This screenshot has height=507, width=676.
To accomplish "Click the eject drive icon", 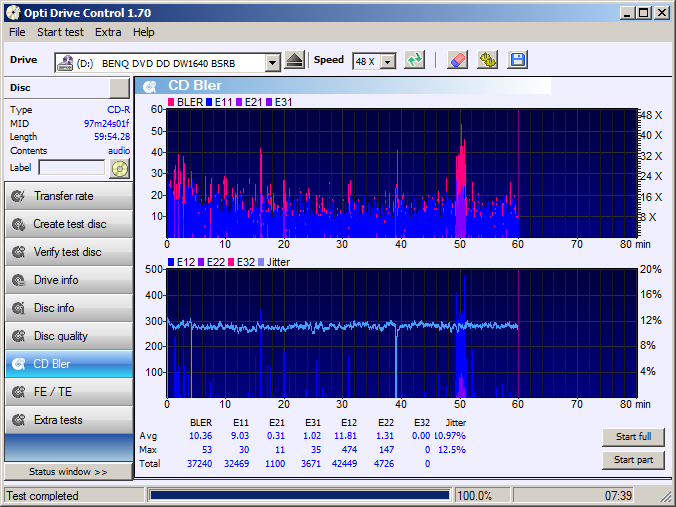I will (x=295, y=60).
